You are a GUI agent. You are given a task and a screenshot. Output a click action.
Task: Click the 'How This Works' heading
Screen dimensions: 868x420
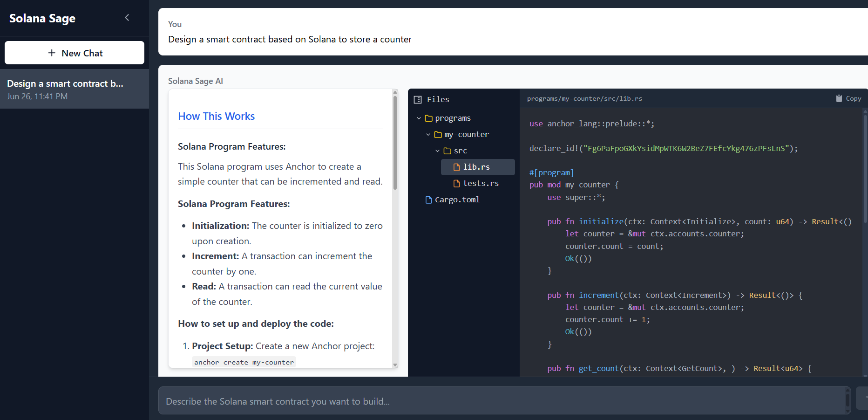[217, 116]
